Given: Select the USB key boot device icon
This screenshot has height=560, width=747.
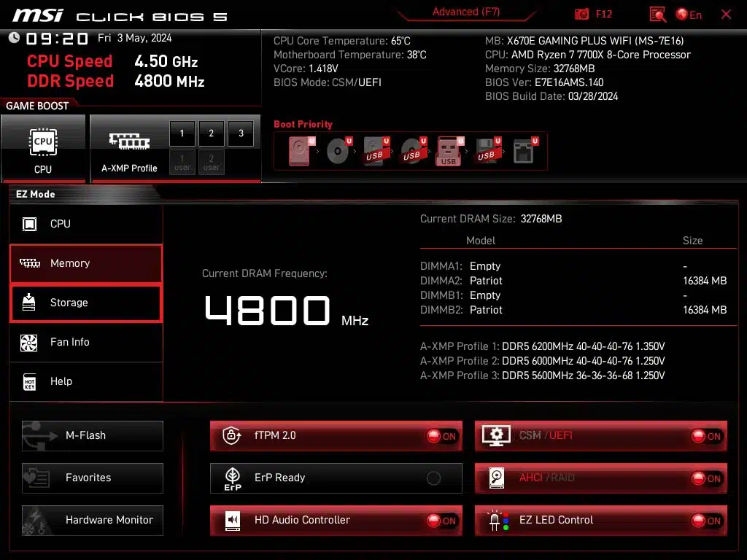Looking at the screenshot, I should tap(449, 151).
